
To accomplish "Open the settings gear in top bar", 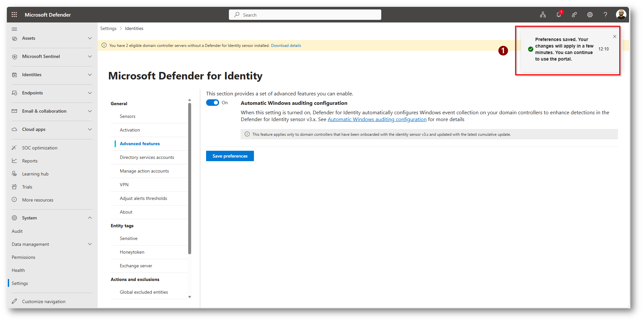I will click(590, 15).
